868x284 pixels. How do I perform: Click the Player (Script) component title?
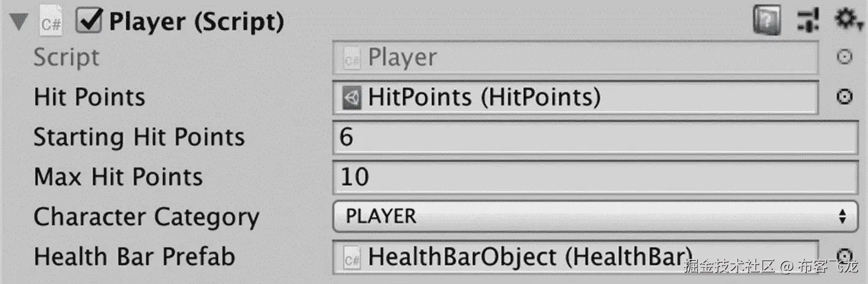196,23
